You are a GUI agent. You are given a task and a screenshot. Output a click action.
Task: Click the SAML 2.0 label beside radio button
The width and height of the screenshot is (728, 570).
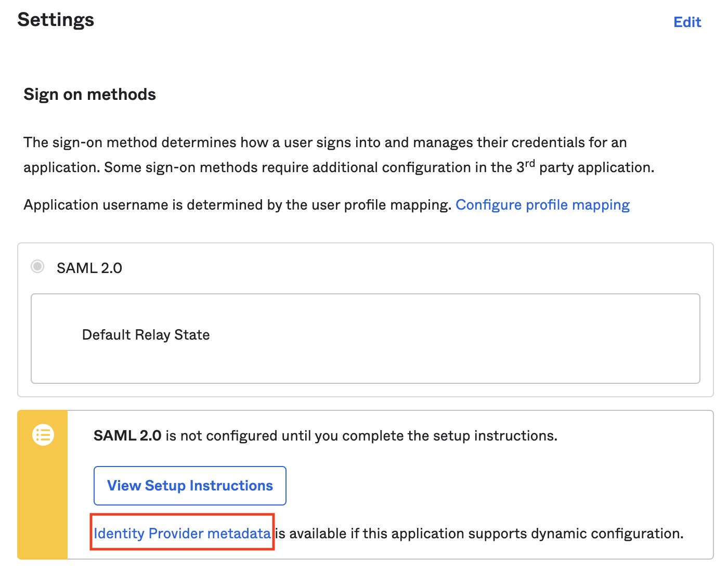tap(89, 268)
